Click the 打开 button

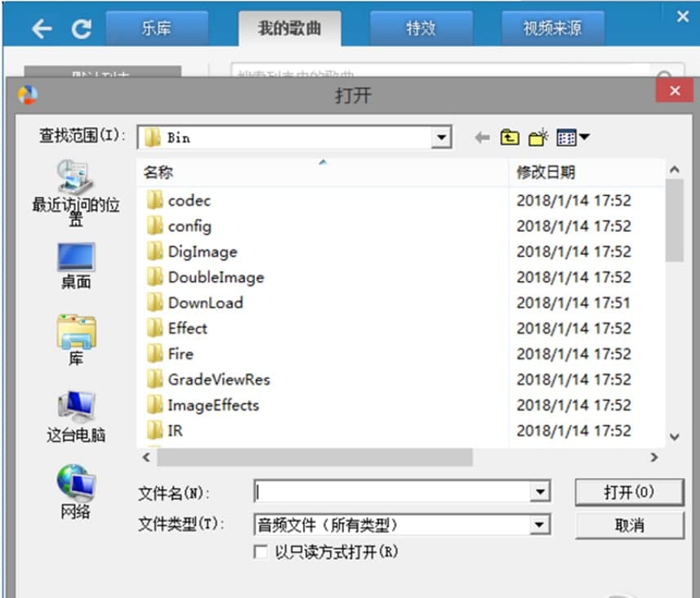tap(629, 492)
